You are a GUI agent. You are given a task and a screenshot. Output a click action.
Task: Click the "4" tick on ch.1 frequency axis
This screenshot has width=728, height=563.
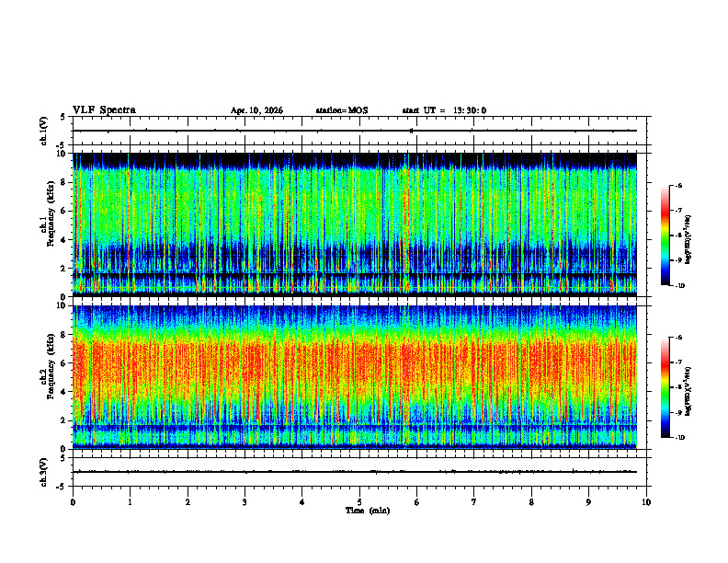[63, 240]
